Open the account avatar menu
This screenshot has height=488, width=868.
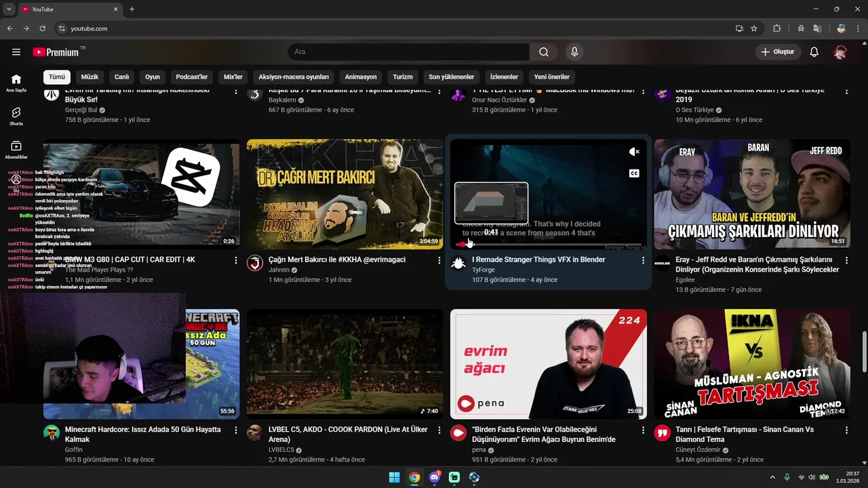[x=841, y=52]
